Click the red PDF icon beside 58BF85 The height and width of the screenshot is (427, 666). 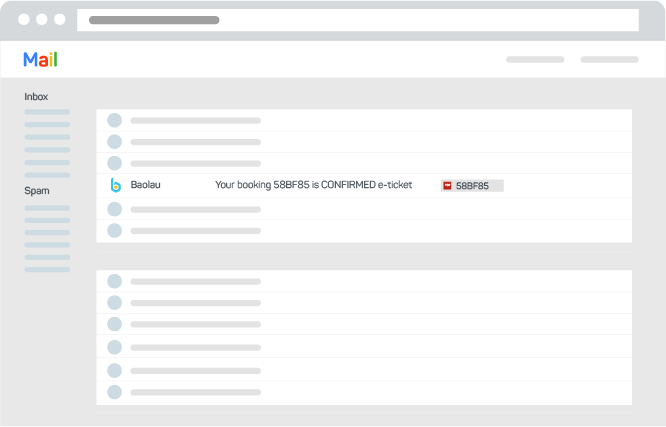447,186
